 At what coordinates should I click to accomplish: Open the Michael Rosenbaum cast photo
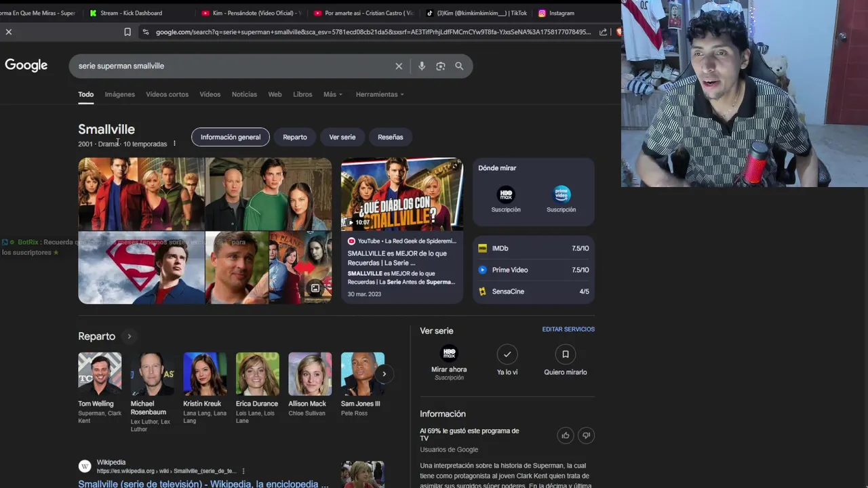[152, 374]
